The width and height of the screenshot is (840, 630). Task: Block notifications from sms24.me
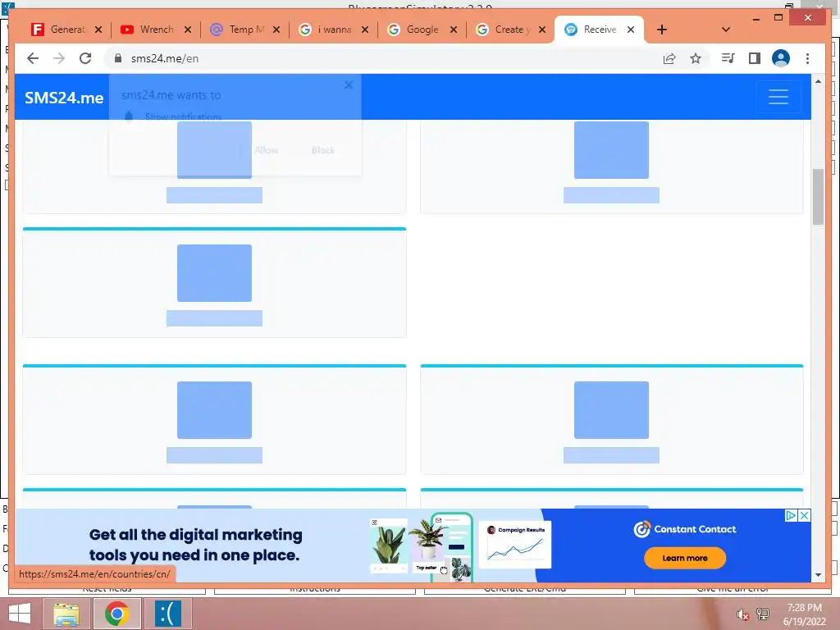click(x=323, y=150)
